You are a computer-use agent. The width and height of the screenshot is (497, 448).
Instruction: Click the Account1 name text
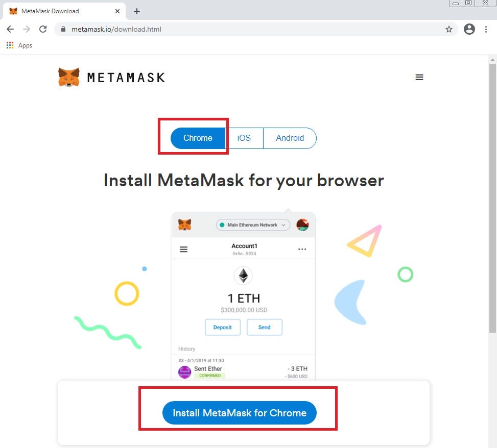244,246
